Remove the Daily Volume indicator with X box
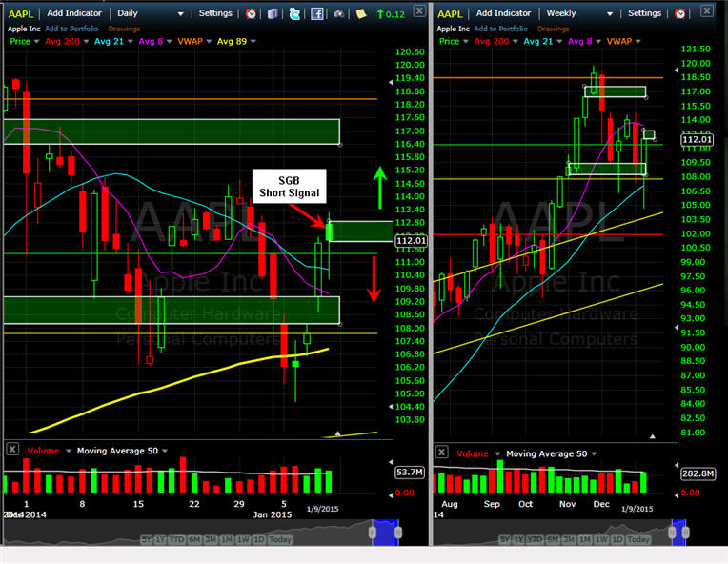Image resolution: width=728 pixels, height=564 pixels. (x=12, y=449)
